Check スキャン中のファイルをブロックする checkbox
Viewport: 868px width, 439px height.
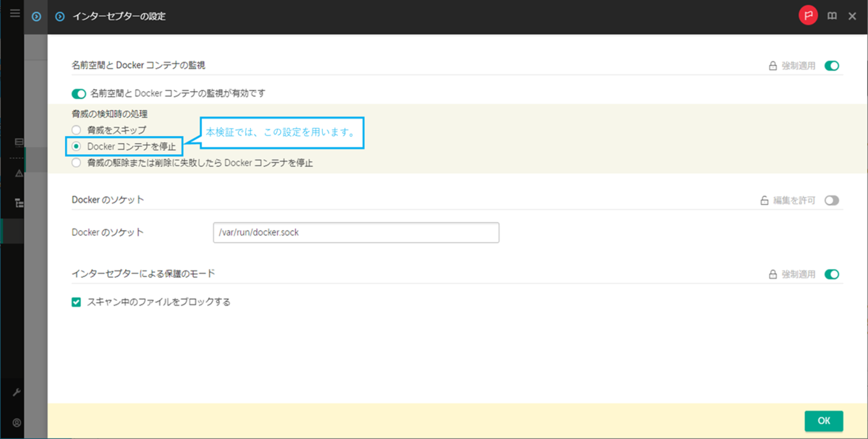(76, 302)
